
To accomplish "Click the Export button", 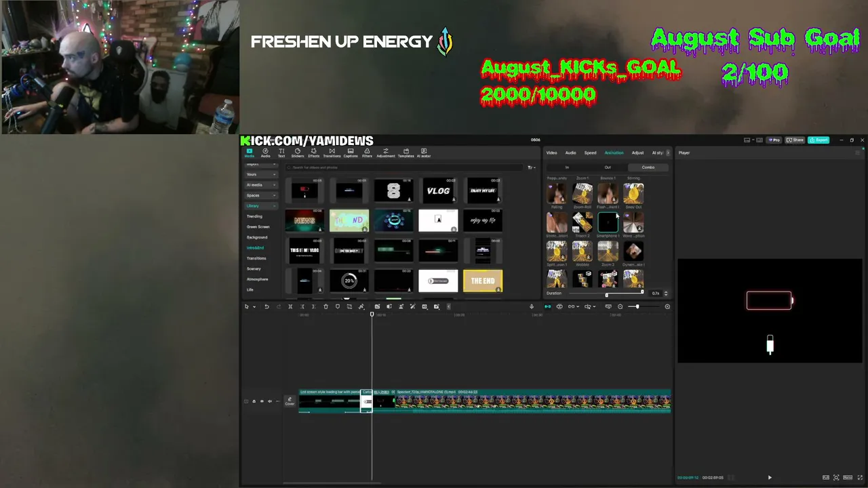I will coord(819,140).
